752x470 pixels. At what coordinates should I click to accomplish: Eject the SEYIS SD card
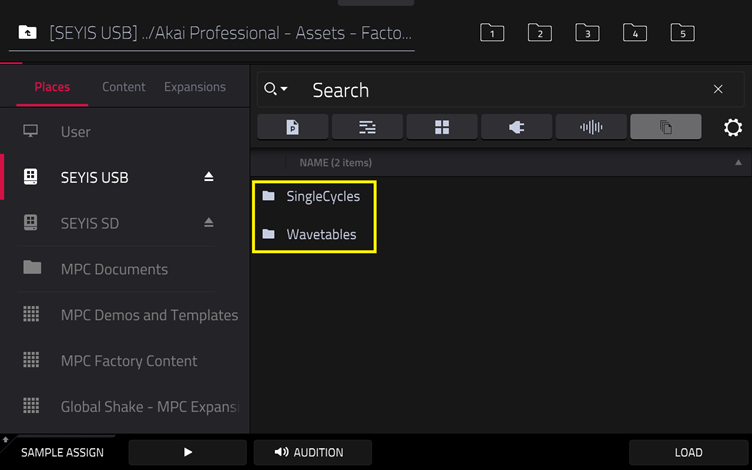pos(209,223)
